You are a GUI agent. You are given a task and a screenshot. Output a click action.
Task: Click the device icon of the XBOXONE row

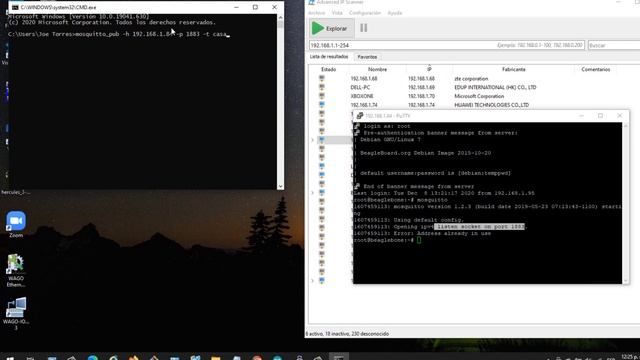pos(322,96)
